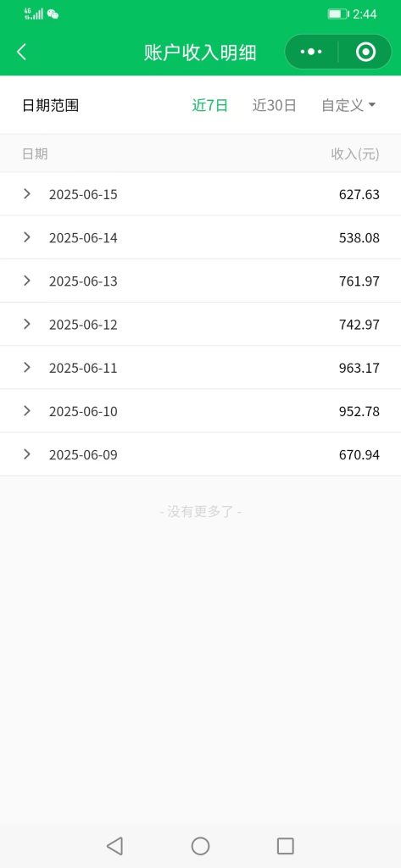Image resolution: width=401 pixels, height=868 pixels.
Task: Select the 近7日 date range
Action: coord(210,105)
